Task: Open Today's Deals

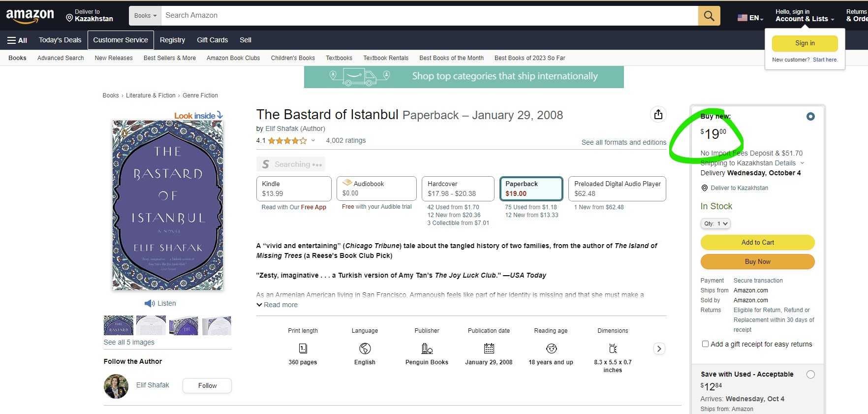Action: (60, 40)
